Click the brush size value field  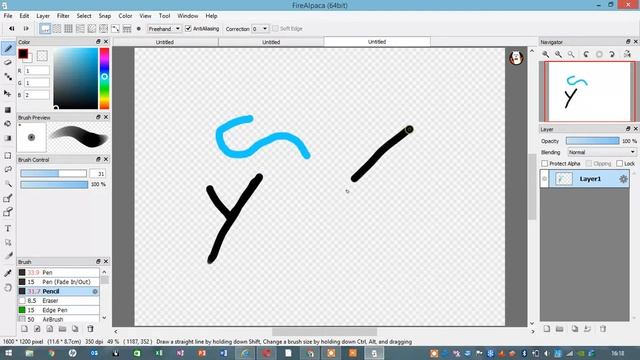click(x=98, y=173)
